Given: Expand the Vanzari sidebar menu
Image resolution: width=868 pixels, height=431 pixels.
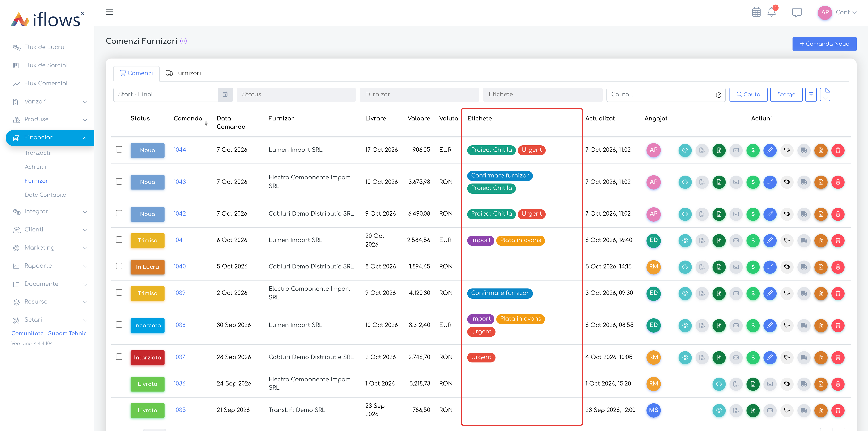Looking at the screenshot, I should coord(50,102).
